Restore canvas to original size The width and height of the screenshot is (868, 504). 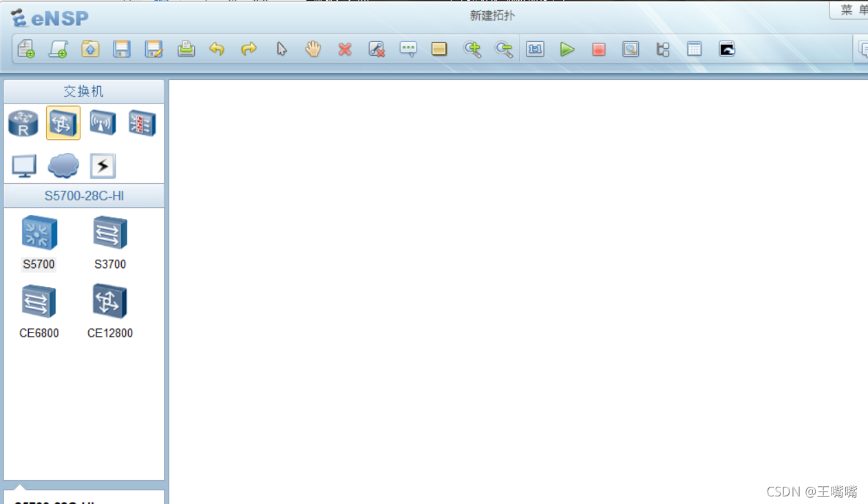point(535,49)
